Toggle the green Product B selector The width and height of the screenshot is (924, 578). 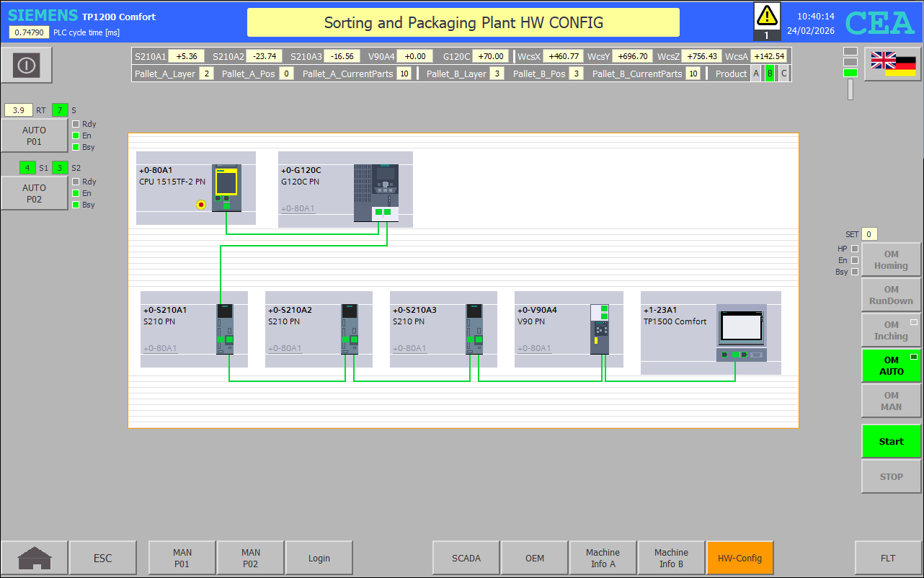(769, 74)
